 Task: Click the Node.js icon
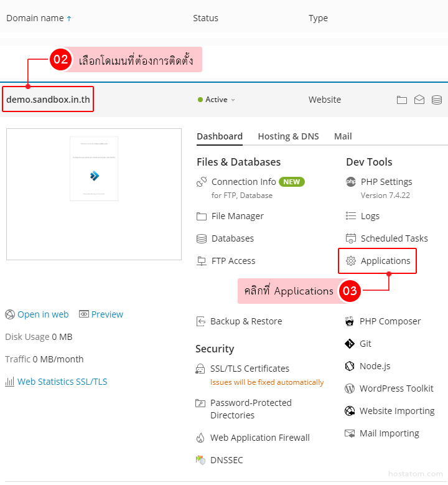349,366
